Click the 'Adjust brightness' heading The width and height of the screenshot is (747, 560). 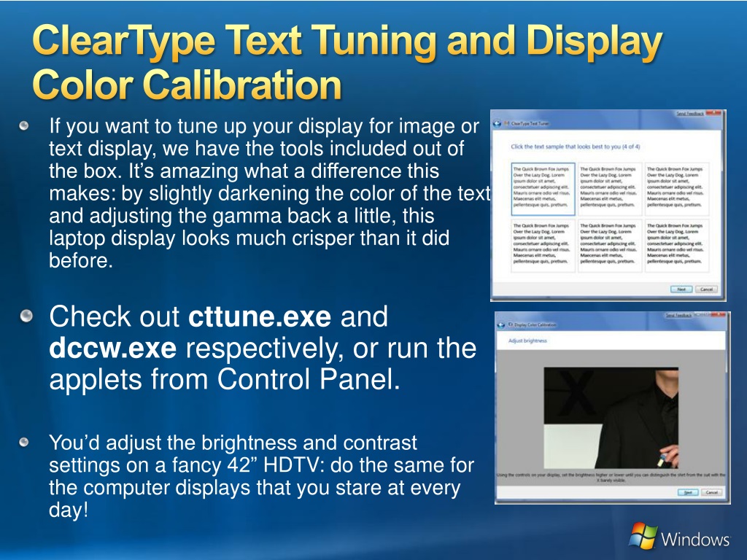tap(527, 341)
